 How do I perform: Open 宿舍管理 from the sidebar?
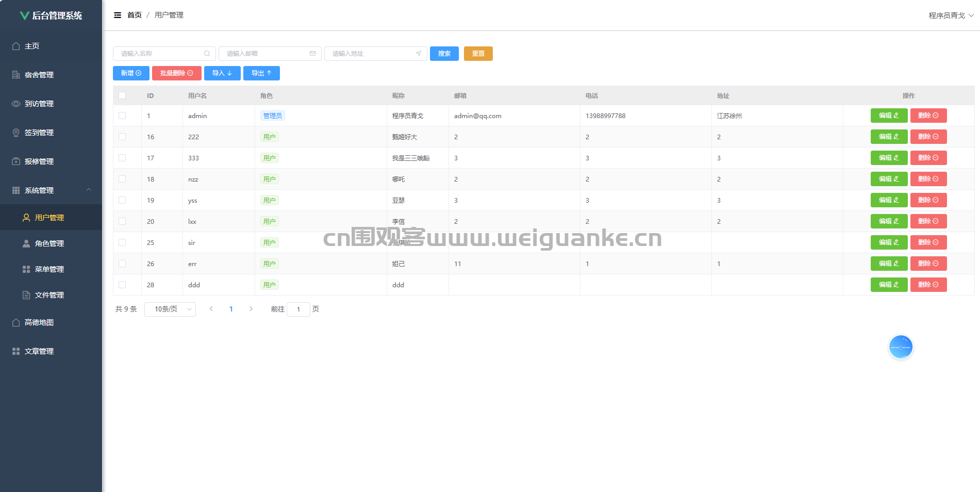(39, 75)
